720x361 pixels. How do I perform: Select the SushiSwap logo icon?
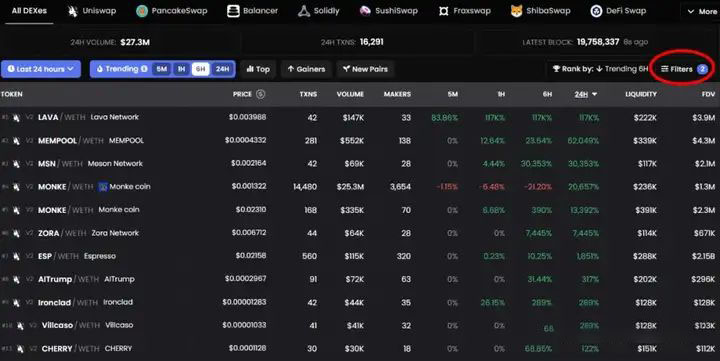click(365, 11)
